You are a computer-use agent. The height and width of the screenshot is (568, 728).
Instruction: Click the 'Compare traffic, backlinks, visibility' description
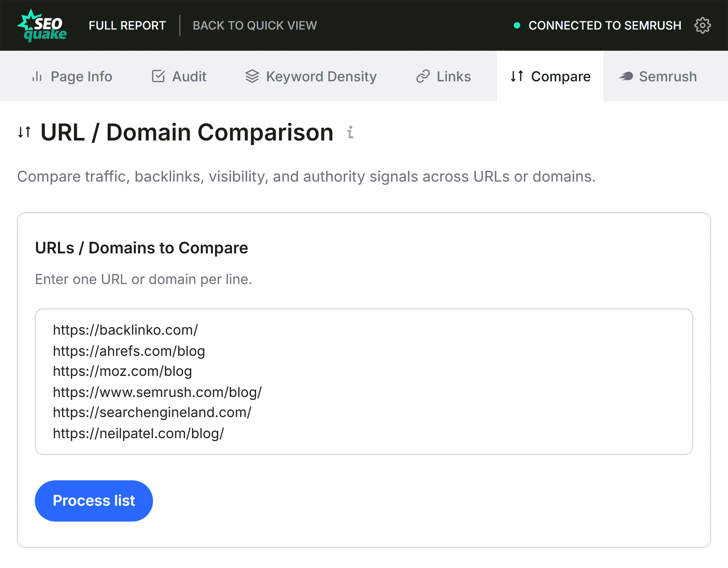tap(306, 176)
